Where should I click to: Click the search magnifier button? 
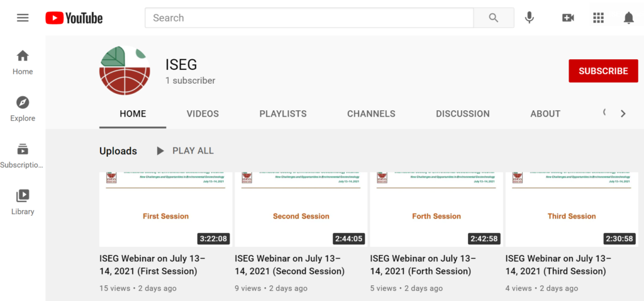click(x=494, y=18)
